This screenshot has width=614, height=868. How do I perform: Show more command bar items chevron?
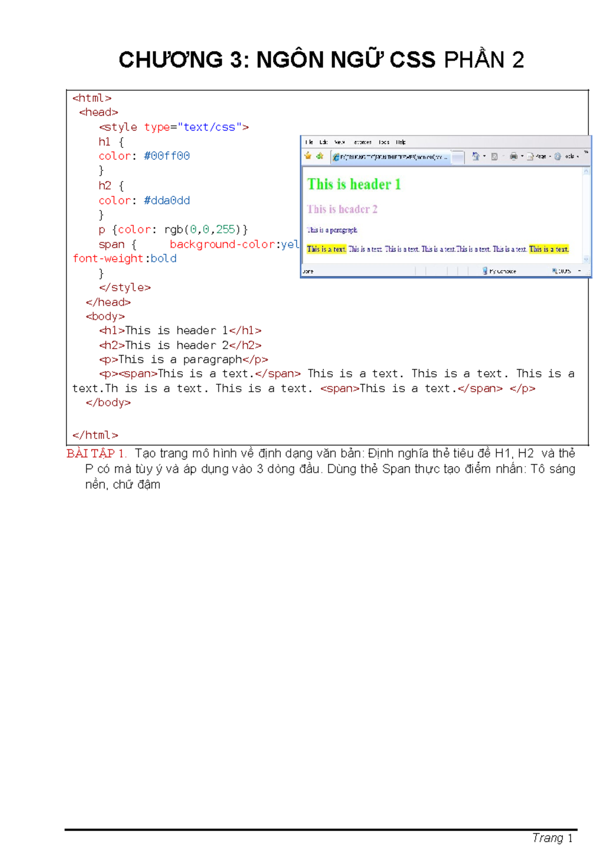(x=586, y=152)
